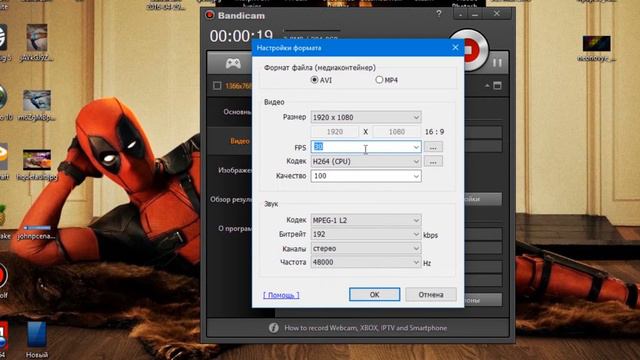Open the Качество 100 dropdown
This screenshot has width=640, height=360.
tap(366, 176)
